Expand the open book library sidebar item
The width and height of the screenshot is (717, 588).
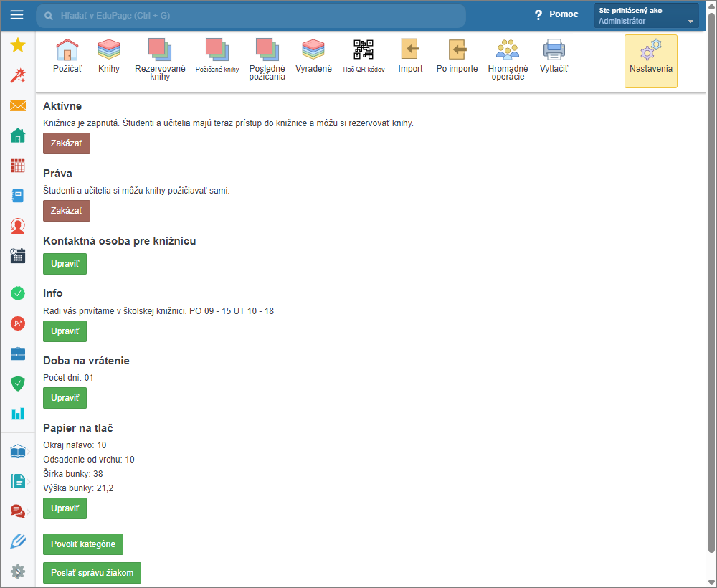tap(18, 451)
